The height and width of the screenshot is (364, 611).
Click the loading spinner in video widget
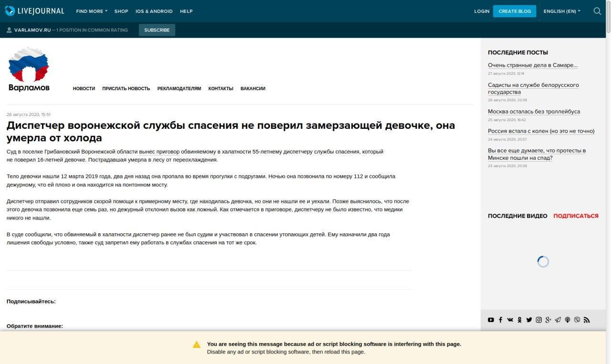[x=543, y=261]
